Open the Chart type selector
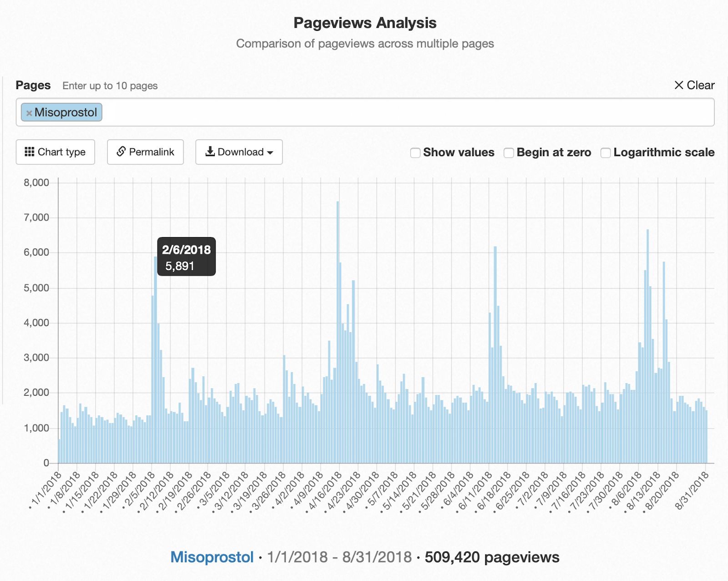 pos(56,152)
